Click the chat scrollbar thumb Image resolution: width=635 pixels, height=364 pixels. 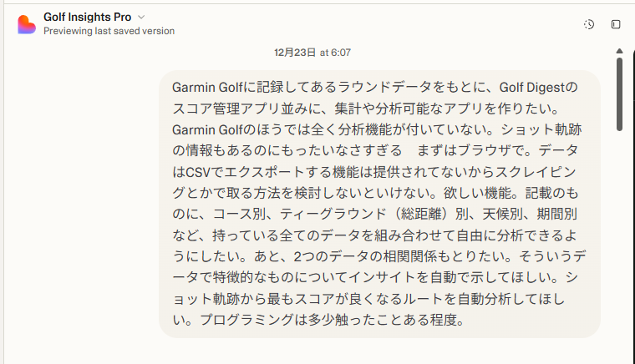click(619, 94)
